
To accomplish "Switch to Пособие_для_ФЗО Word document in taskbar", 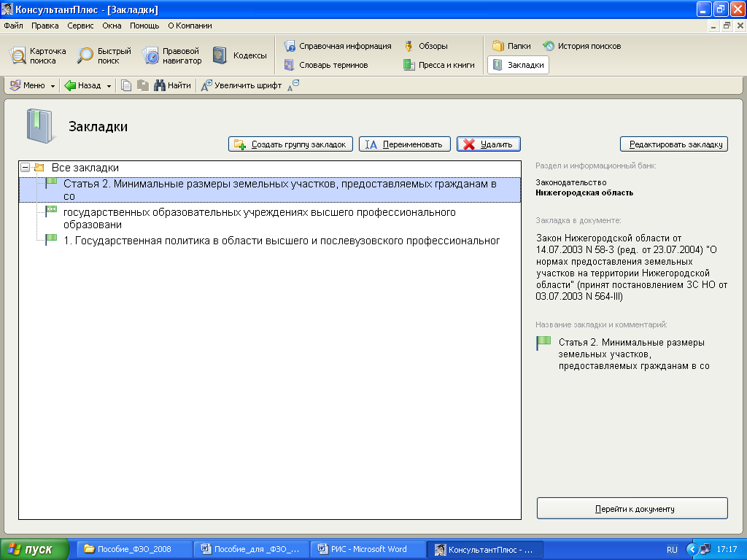I will (252, 549).
